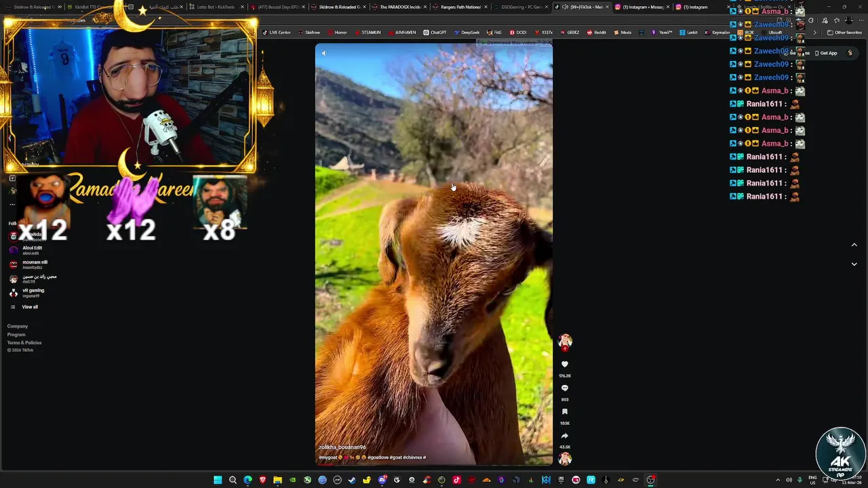The height and width of the screenshot is (488, 868).
Task: Launch Microsoft Edge from taskbar
Action: click(248, 480)
